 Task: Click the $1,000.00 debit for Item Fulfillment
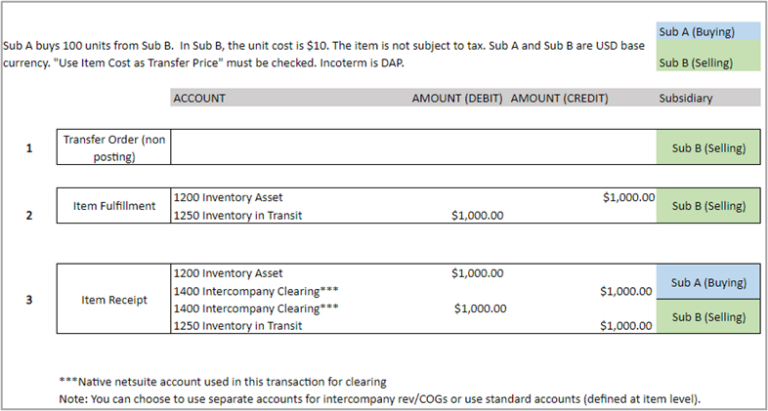tap(477, 216)
